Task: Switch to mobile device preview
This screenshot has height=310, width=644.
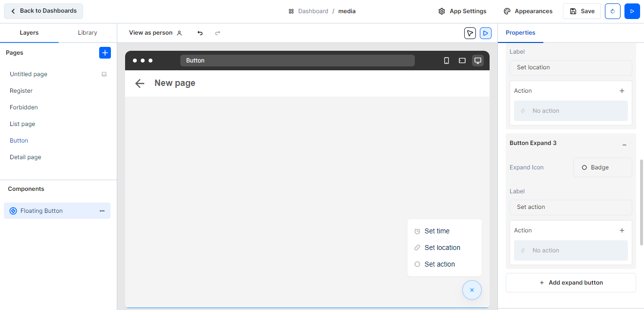Action: [446, 61]
